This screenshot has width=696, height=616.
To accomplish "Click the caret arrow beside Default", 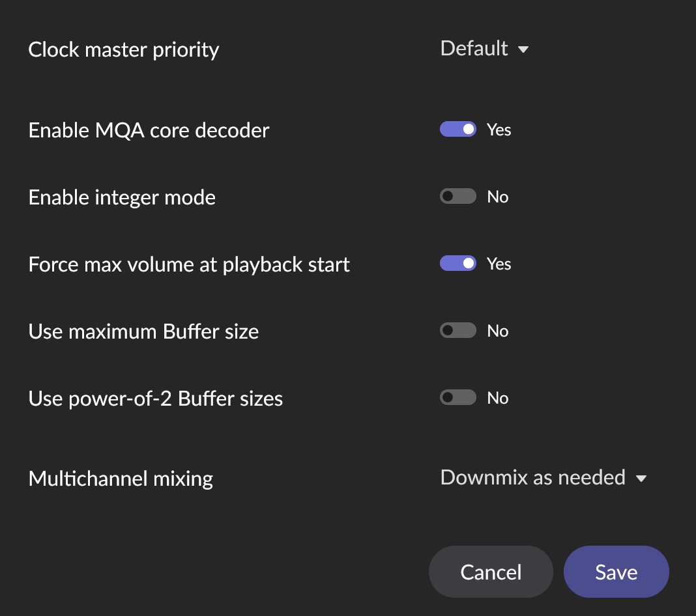I will pyautogui.click(x=523, y=49).
